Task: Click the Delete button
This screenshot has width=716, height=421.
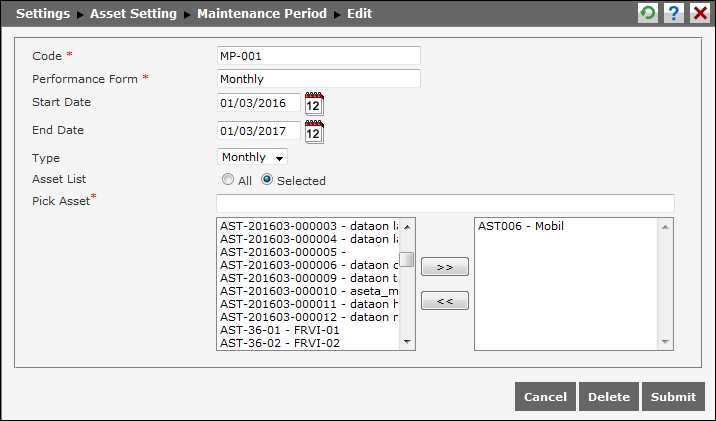Action: [x=609, y=397]
